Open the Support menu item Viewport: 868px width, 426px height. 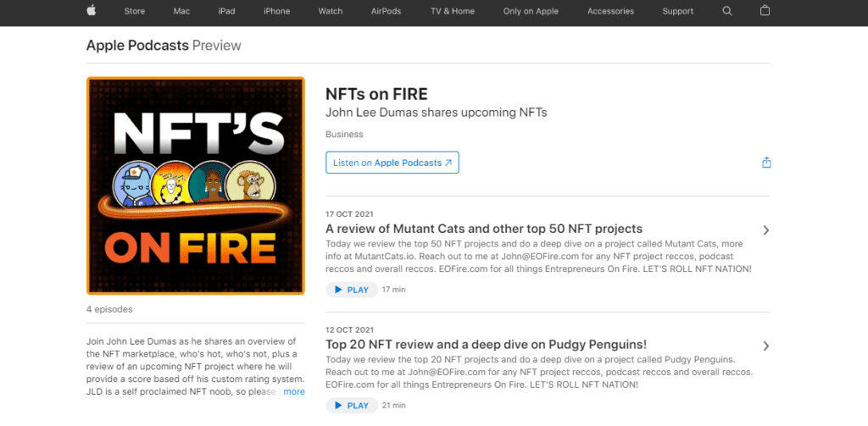coord(677,11)
